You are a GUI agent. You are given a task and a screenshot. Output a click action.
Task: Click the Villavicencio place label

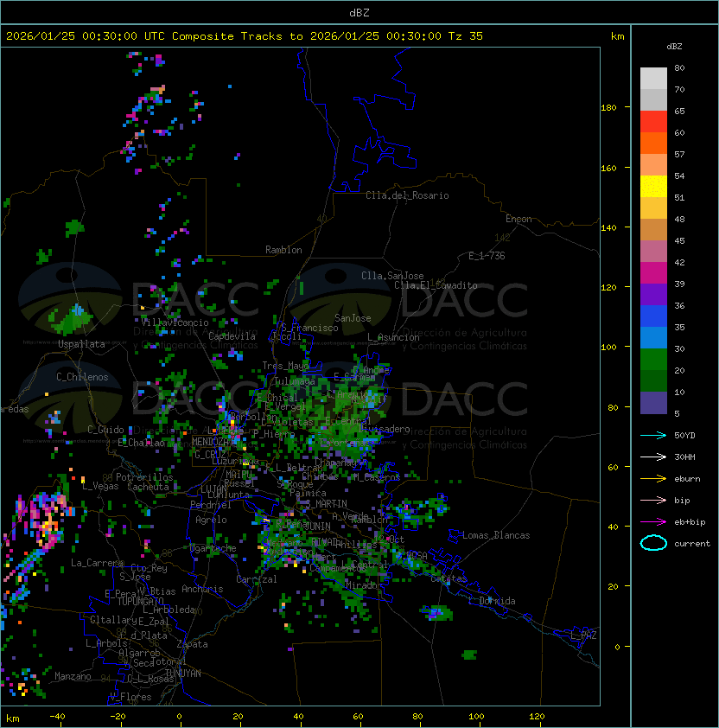tap(175, 322)
